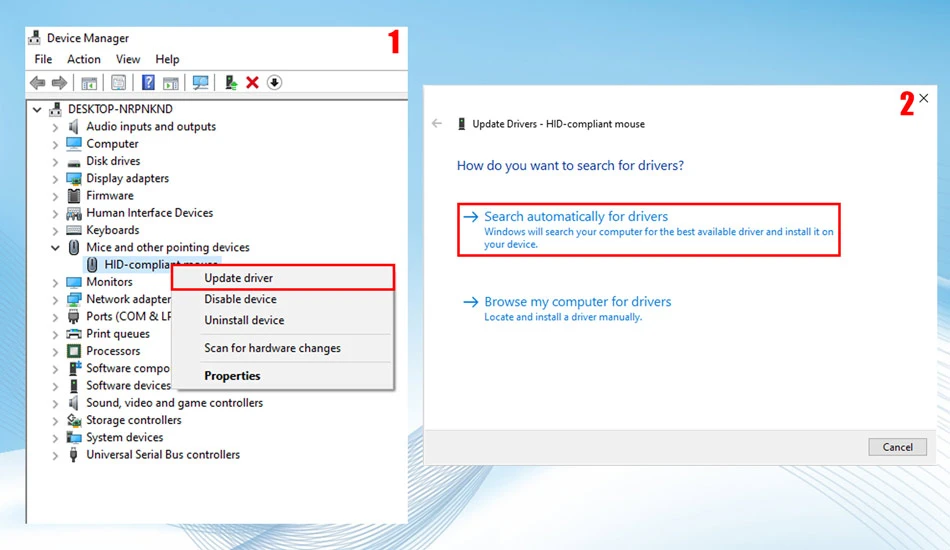Viewport: 950px width, 550px height.
Task: Collapse the DESKTOP-NRPNKND root node
Action: point(37,110)
